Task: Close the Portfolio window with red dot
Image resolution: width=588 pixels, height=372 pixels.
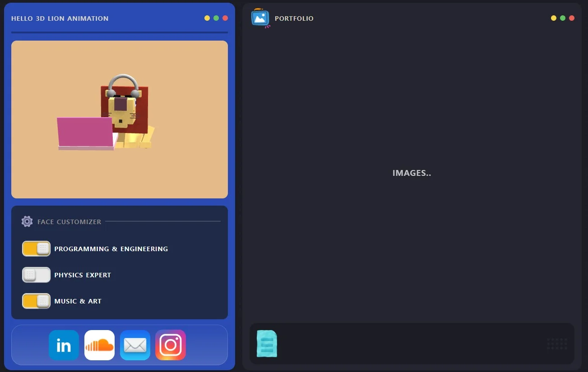Action: [x=572, y=18]
